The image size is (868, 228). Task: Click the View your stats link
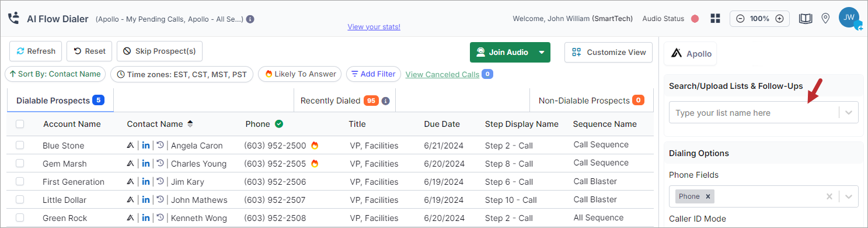pos(374,27)
